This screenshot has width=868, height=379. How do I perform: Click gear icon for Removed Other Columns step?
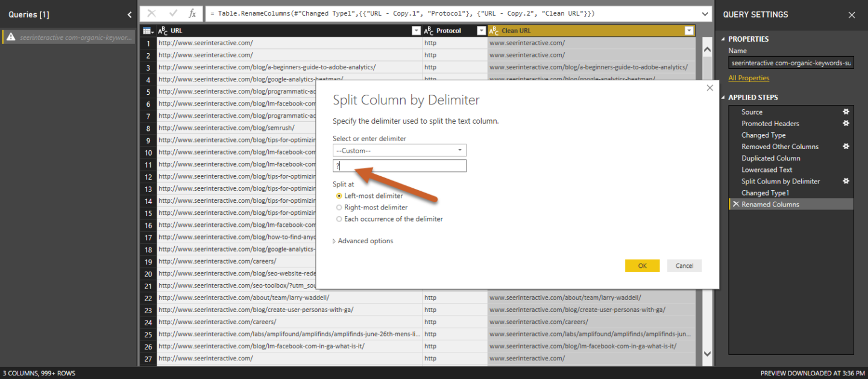(x=846, y=146)
